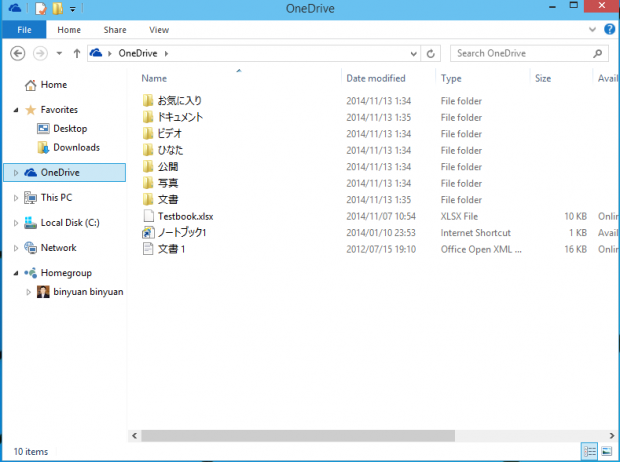Open Help with the question mark icon
620x462 pixels.
point(609,29)
